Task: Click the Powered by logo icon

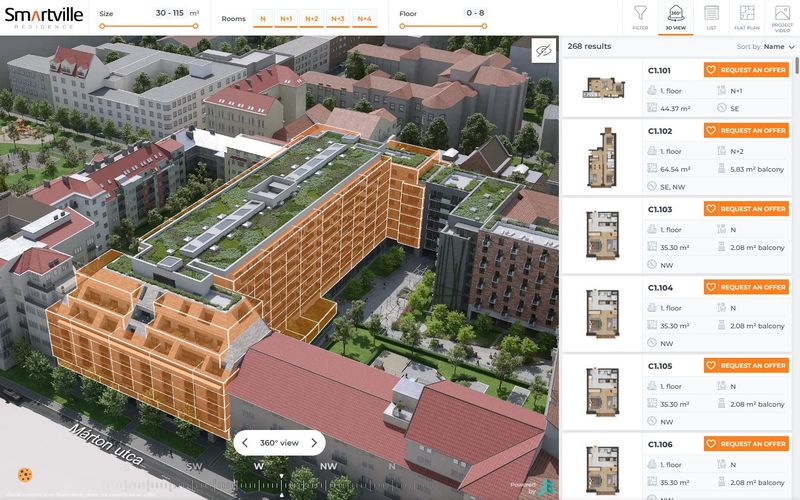Action: (x=546, y=487)
